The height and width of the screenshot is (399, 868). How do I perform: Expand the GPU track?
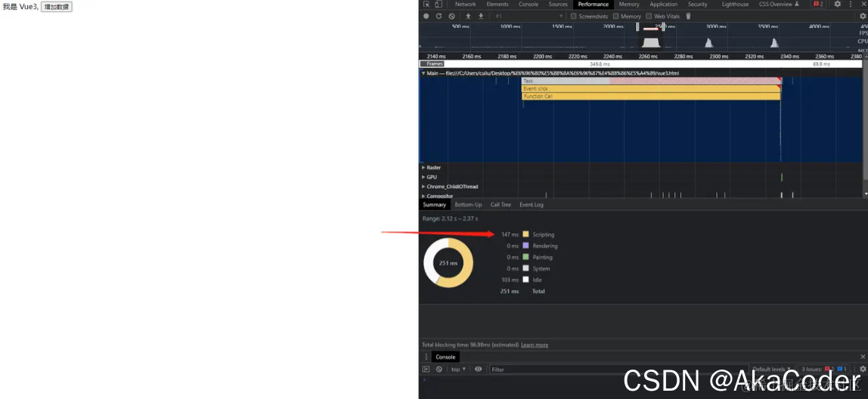[x=423, y=177]
